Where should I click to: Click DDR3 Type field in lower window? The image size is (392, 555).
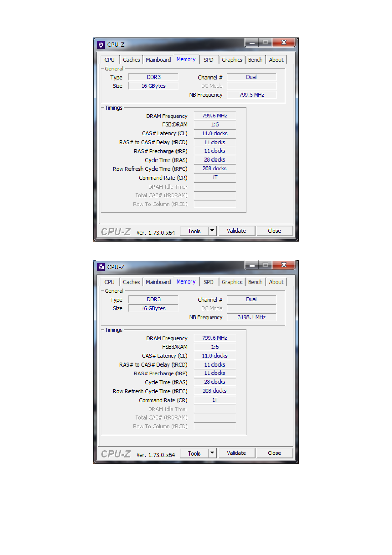(x=154, y=299)
